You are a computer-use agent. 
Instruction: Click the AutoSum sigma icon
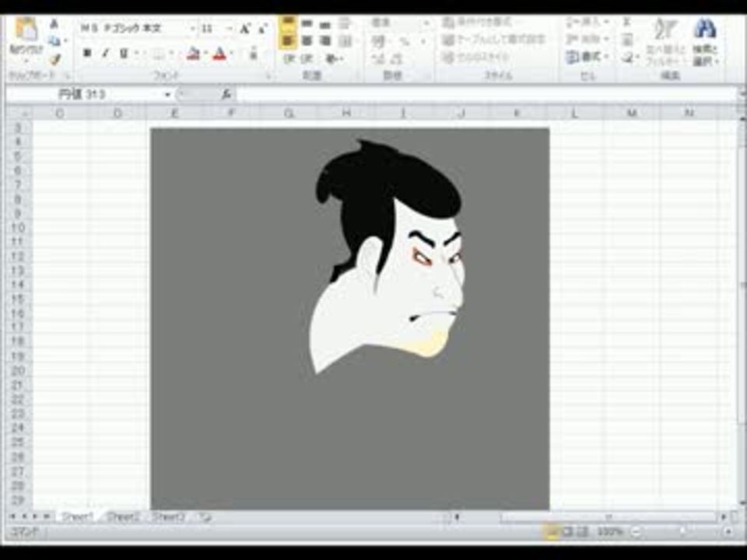tap(627, 22)
